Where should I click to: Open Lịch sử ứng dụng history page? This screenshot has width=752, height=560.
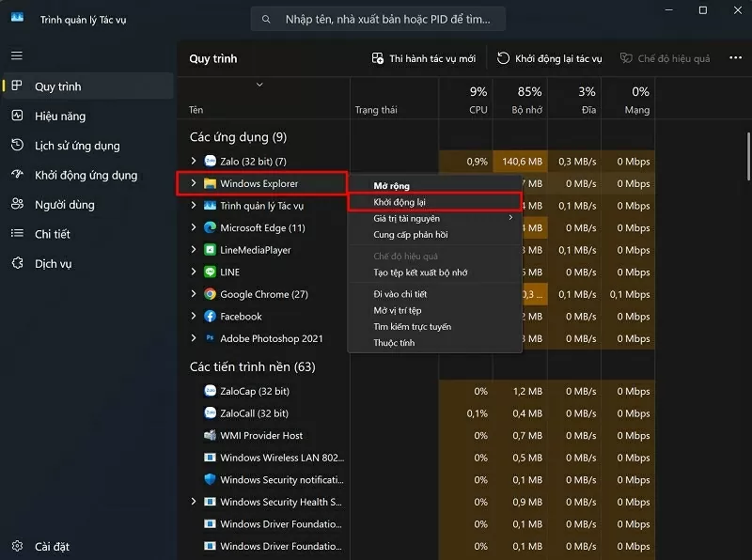(x=77, y=146)
